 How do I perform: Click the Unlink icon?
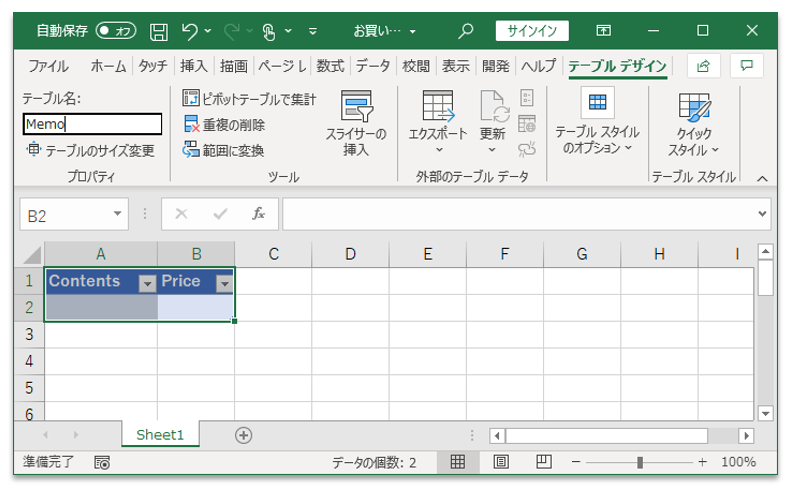pos(527,149)
